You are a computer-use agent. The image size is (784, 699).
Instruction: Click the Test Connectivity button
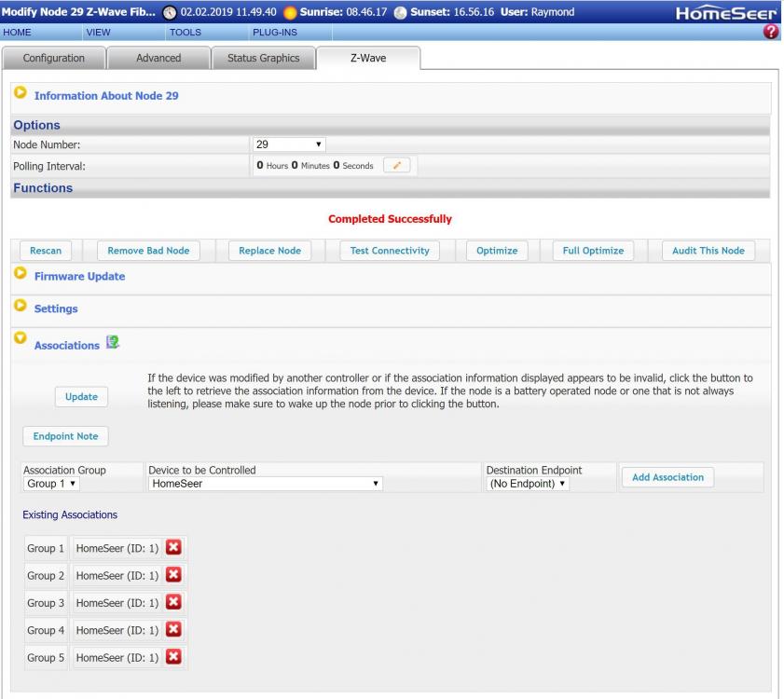[x=389, y=251]
